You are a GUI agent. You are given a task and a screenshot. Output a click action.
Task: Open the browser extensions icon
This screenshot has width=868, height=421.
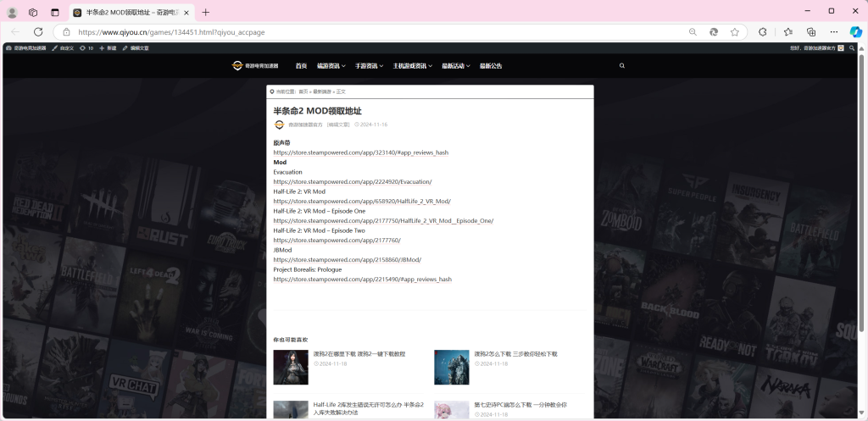(x=763, y=32)
